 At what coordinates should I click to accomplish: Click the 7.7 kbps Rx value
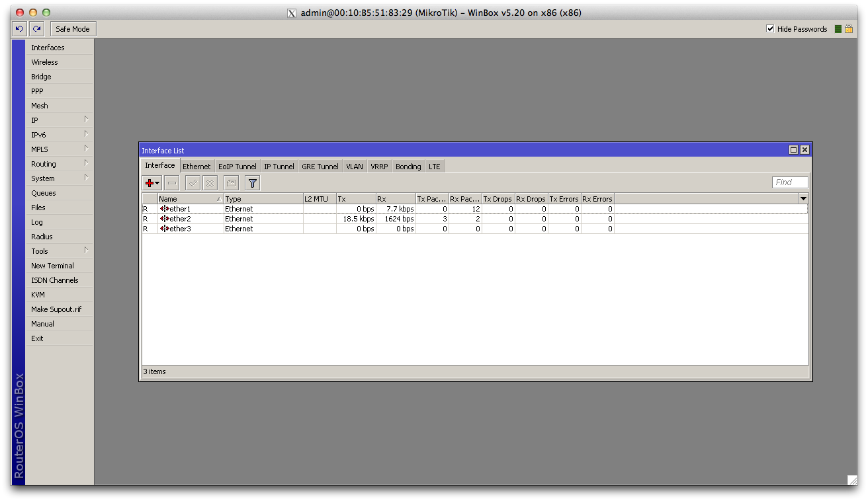(400, 209)
